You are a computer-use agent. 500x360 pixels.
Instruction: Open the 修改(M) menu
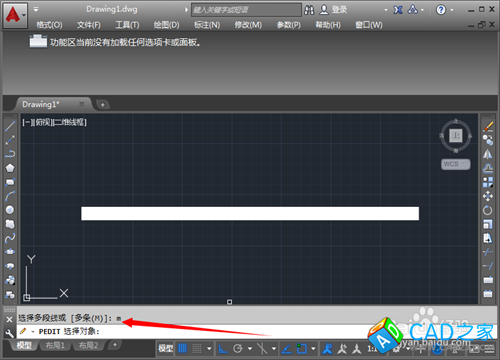pos(248,25)
